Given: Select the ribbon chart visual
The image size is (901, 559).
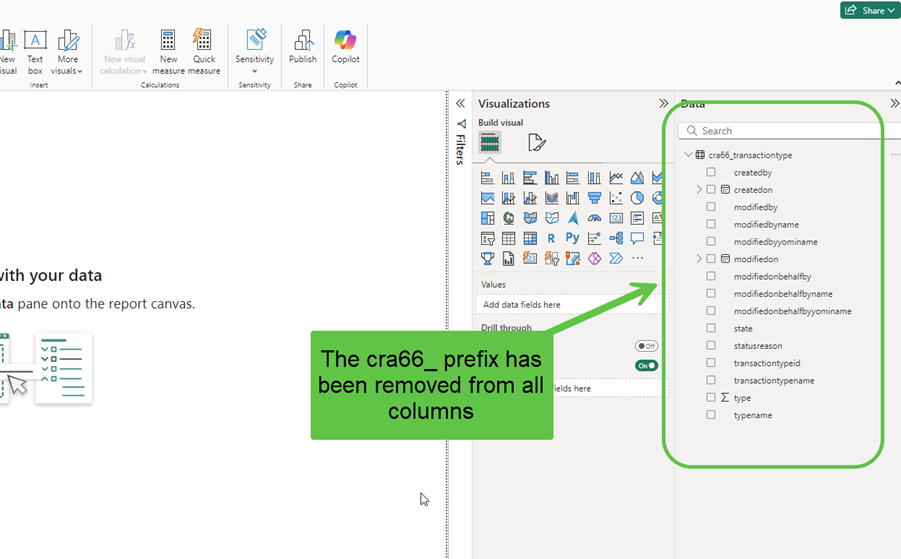Looking at the screenshot, I should tap(552, 198).
